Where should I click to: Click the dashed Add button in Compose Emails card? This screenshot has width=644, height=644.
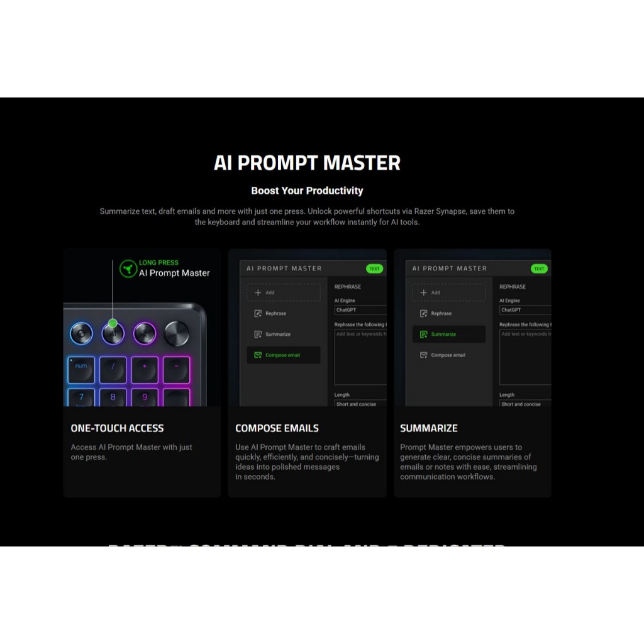[284, 292]
